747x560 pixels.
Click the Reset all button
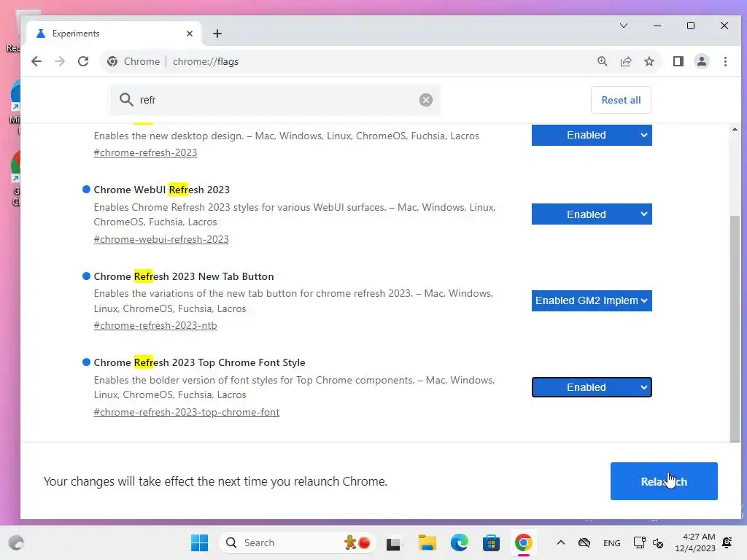coord(621,100)
